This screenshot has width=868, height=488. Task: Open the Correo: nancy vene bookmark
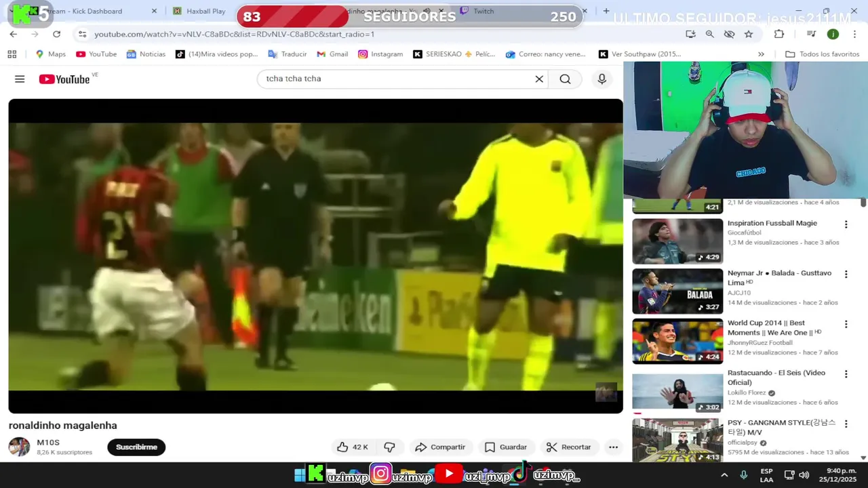545,54
